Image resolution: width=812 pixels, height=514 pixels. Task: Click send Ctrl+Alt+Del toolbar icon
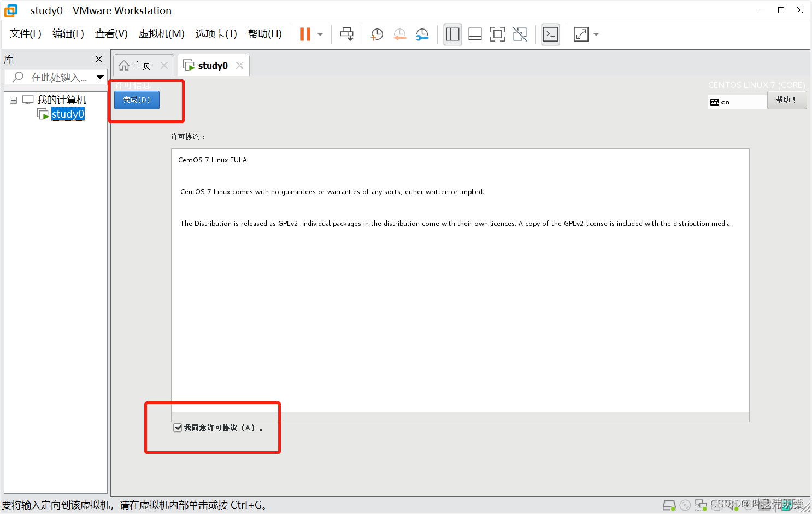click(346, 34)
